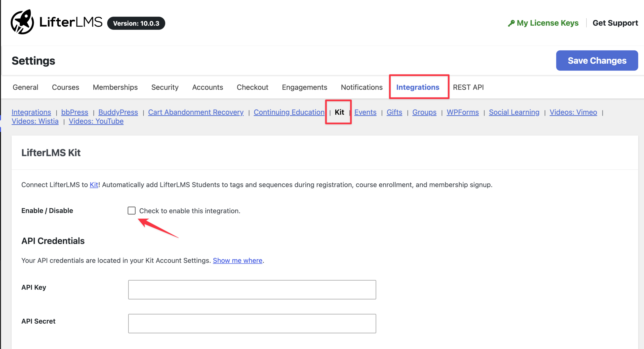The height and width of the screenshot is (349, 644).
Task: Open the Events integration link
Action: point(365,112)
